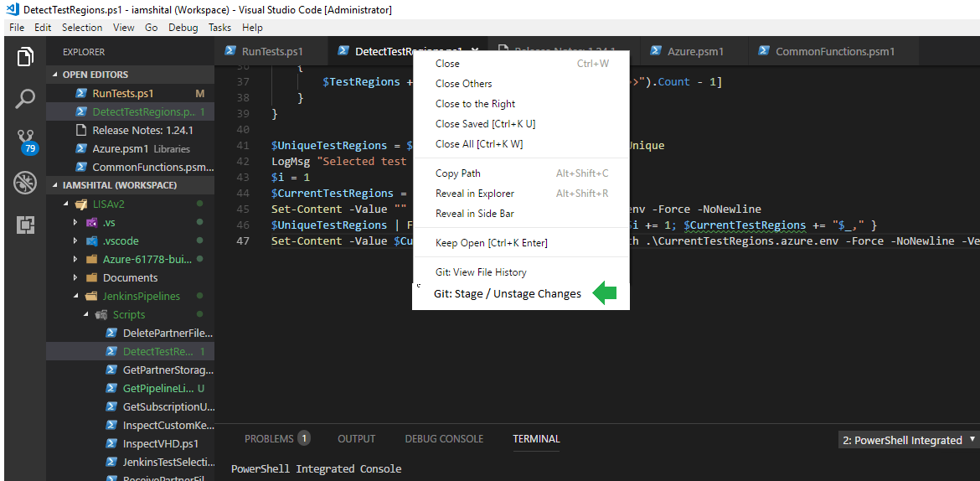The height and width of the screenshot is (481, 980).
Task: Click PowerShell icon on CommonFunctions.psm1 tab
Action: [x=763, y=50]
